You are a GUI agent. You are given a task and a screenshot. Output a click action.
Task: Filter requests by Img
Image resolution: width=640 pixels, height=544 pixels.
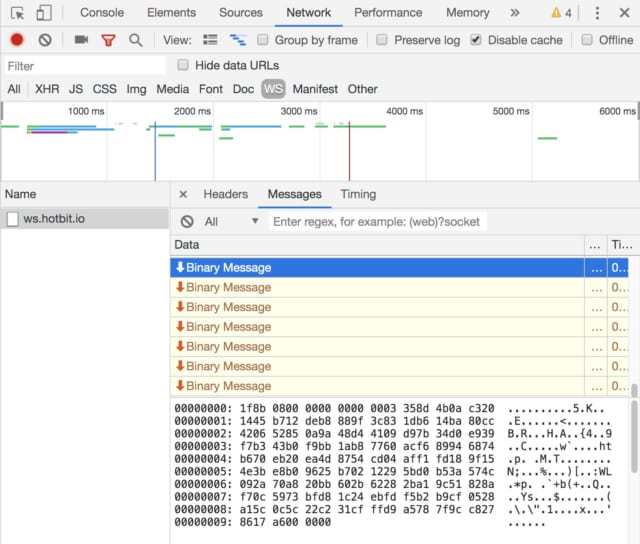pyautogui.click(x=136, y=89)
